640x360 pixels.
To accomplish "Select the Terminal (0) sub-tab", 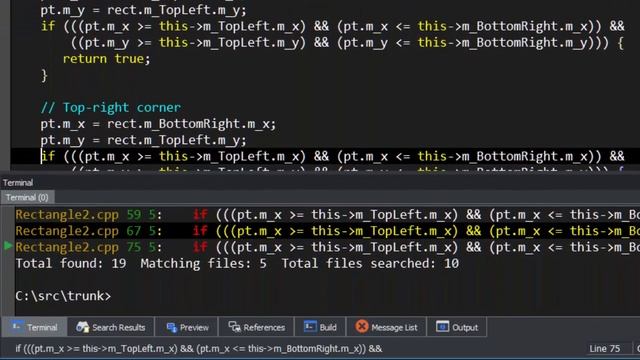I will tap(27, 198).
